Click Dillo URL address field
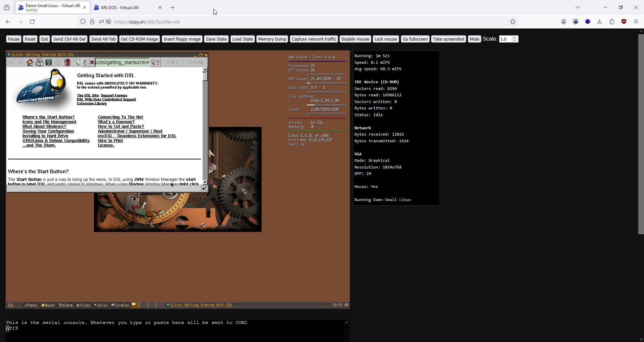Image resolution: width=644 pixels, height=342 pixels. [x=122, y=62]
